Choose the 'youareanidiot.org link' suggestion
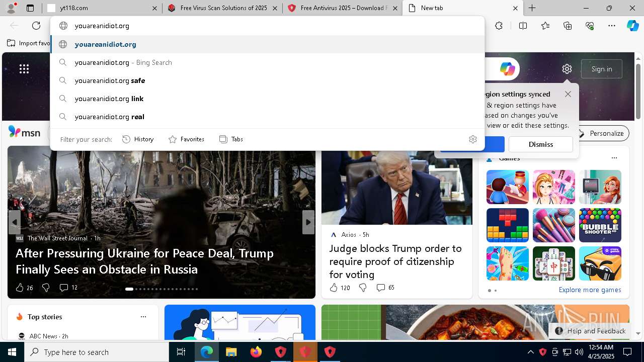 tap(268, 99)
